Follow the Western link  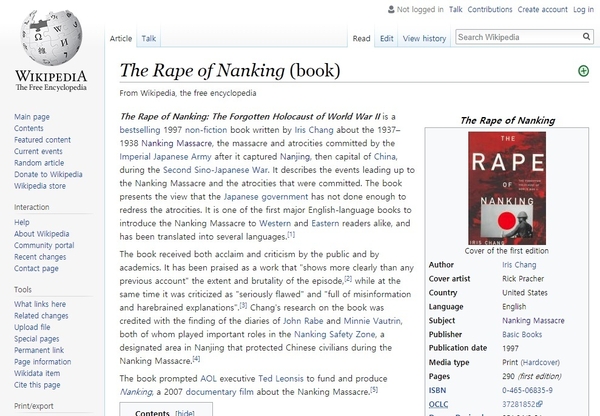tap(275, 223)
